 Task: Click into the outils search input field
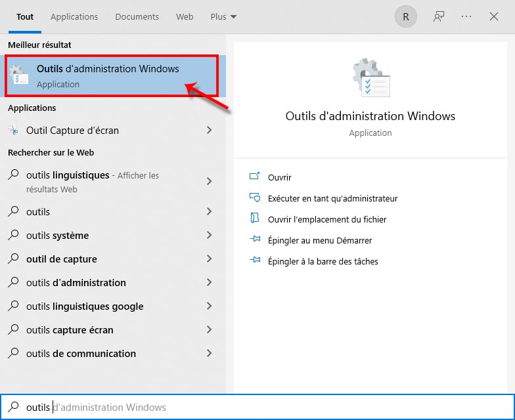(257, 407)
